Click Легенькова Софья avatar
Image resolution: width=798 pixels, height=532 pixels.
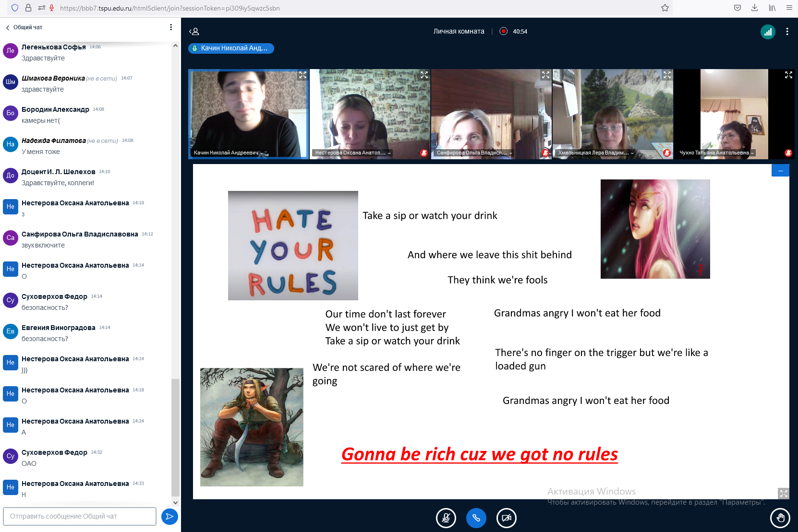pos(11,50)
